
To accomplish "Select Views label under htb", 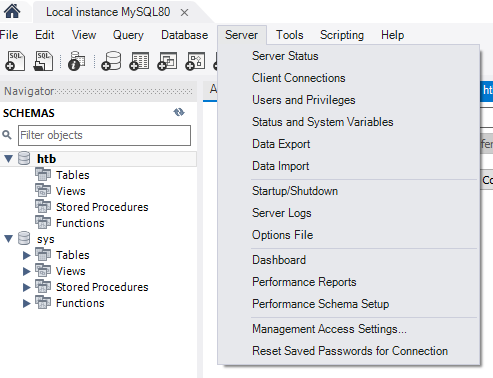I will point(71,191).
